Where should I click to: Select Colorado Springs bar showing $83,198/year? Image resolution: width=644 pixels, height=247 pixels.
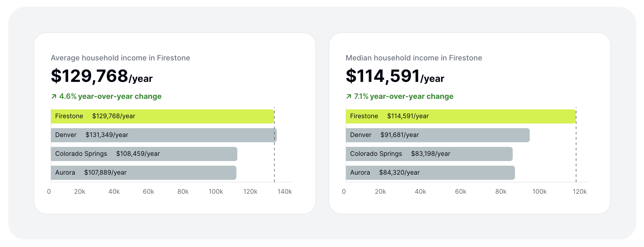[429, 154]
